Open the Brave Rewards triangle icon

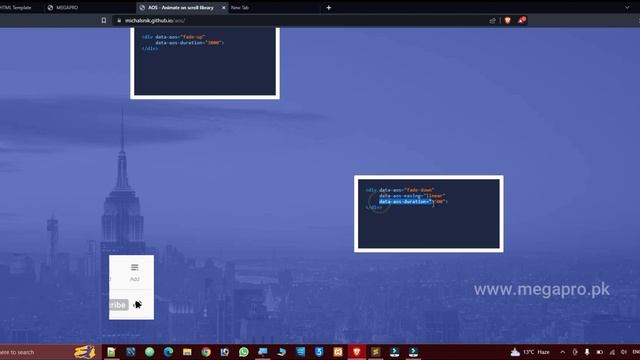coord(522,20)
